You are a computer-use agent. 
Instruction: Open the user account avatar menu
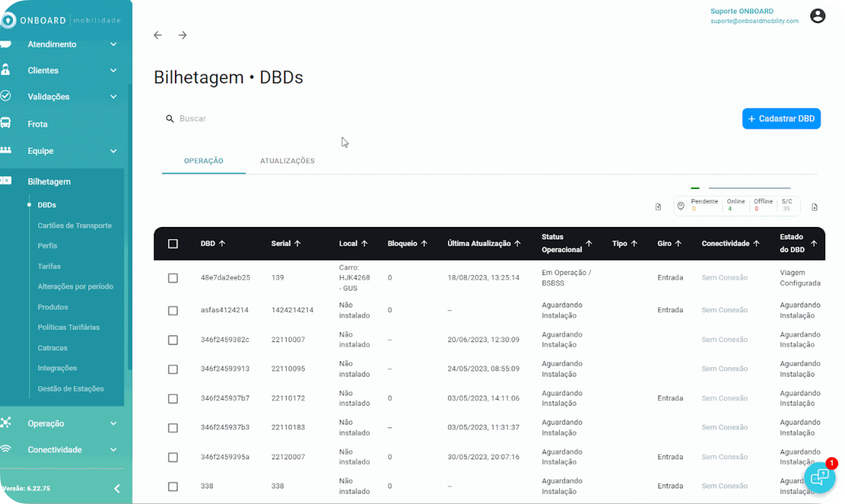click(818, 16)
